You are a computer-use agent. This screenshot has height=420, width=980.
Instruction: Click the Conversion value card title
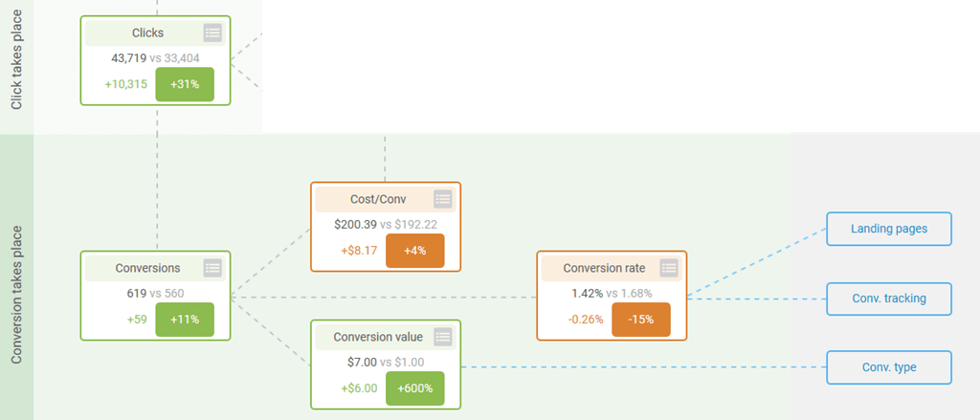[x=377, y=337]
